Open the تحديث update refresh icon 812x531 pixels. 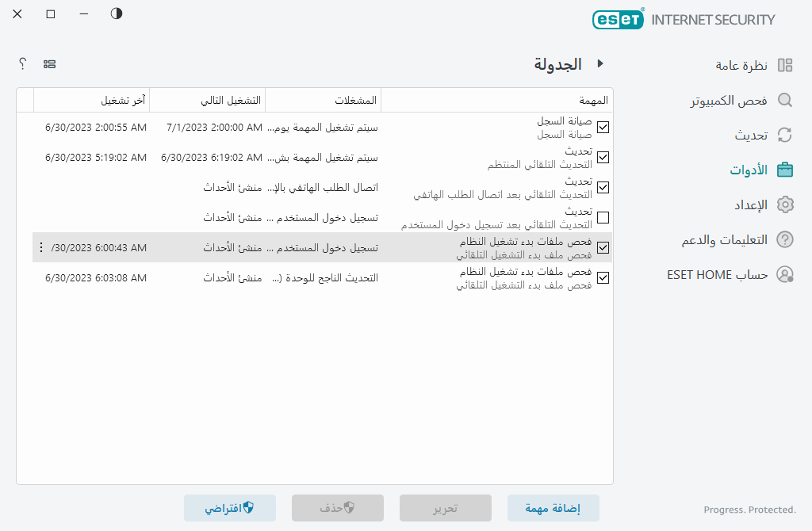784,135
